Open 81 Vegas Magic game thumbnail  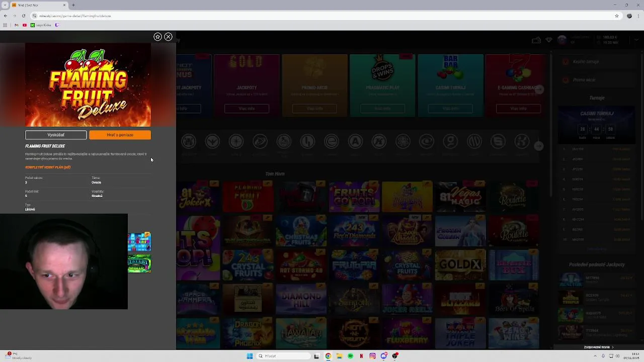click(460, 197)
